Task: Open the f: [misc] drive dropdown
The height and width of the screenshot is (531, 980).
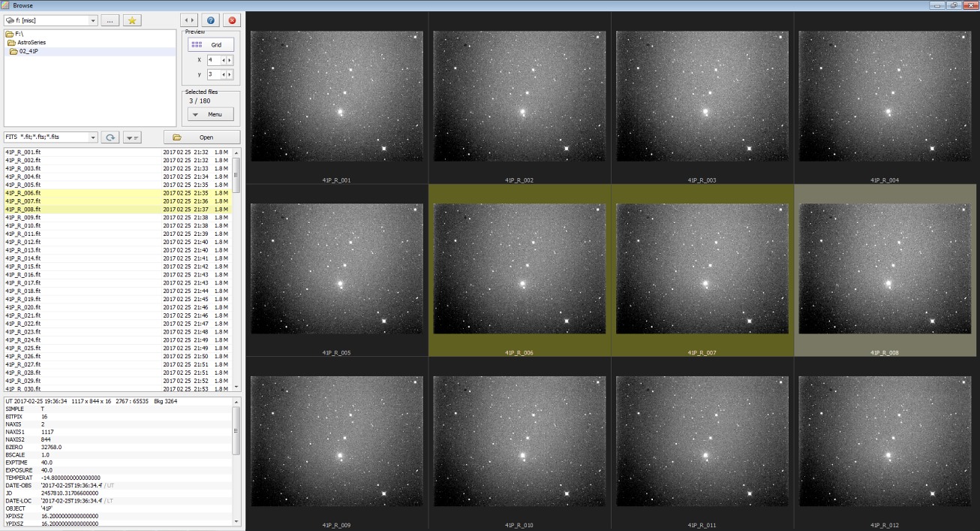Action: [92, 20]
